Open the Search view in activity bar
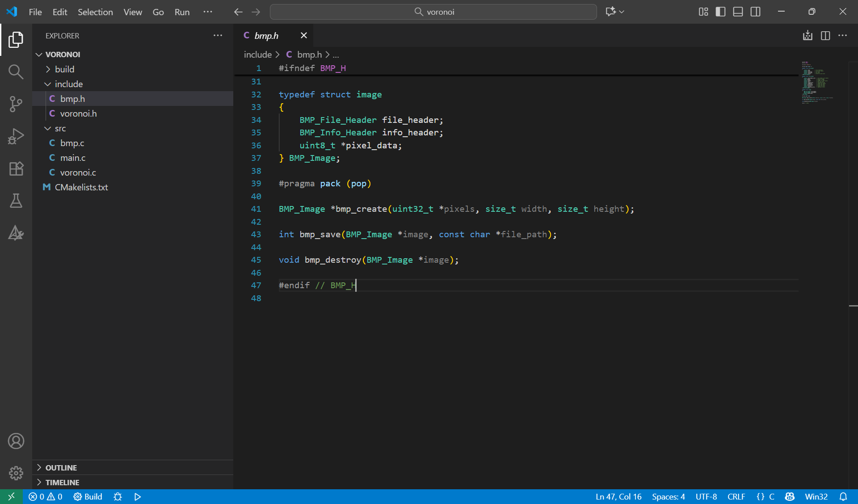 [x=16, y=71]
